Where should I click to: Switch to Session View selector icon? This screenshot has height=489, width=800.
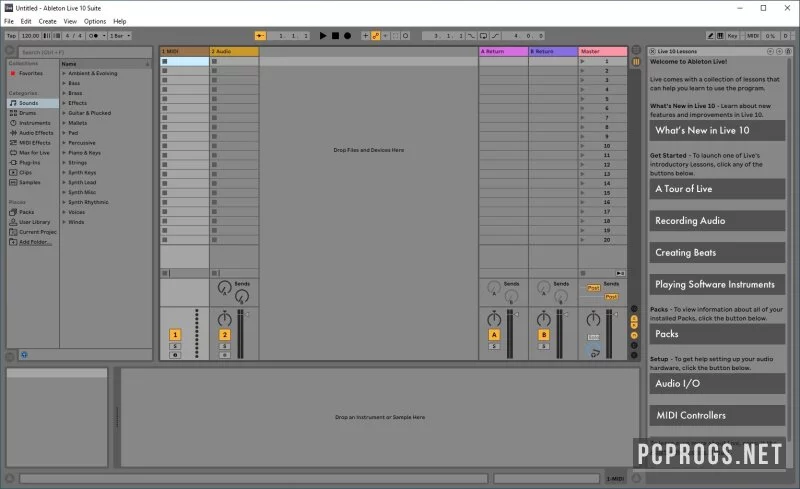636,62
